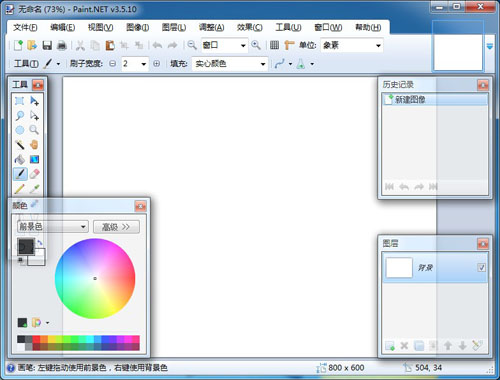Open the 编辑(E) menu

coord(62,27)
